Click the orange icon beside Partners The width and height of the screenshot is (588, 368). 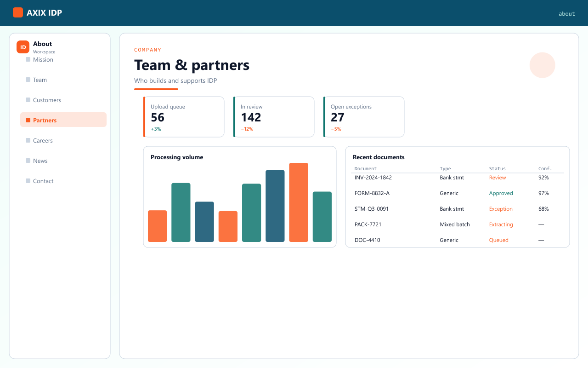(28, 120)
